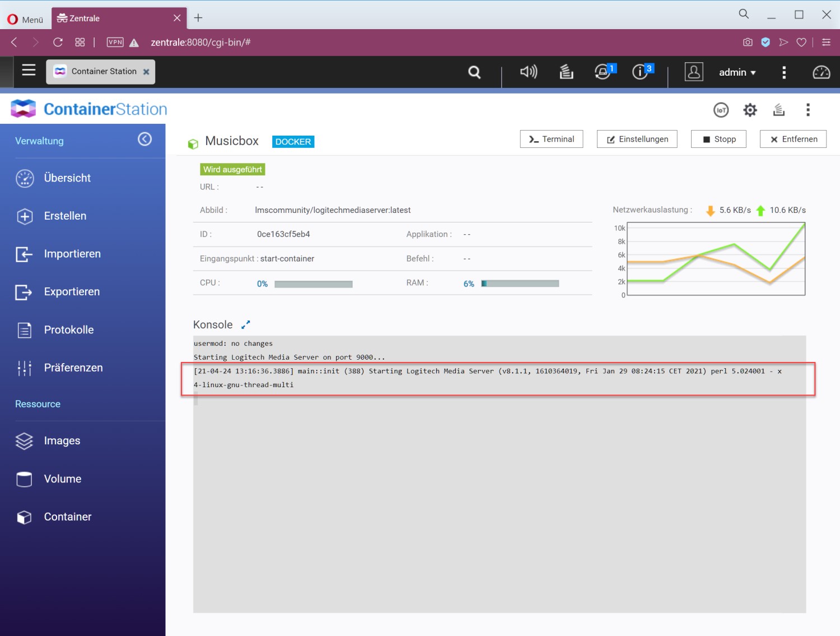The height and width of the screenshot is (636, 840).
Task: Stop the Musicbox container
Action: tap(718, 139)
